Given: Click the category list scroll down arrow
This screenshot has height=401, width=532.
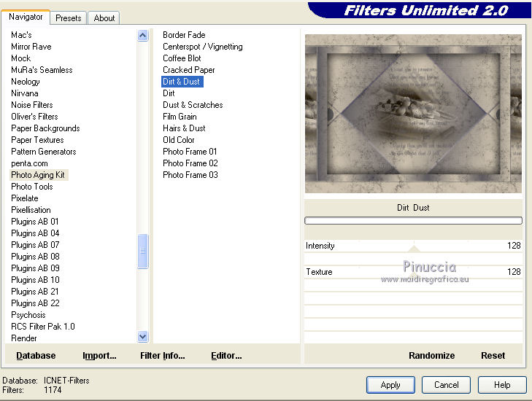Looking at the screenshot, I should point(143,336).
